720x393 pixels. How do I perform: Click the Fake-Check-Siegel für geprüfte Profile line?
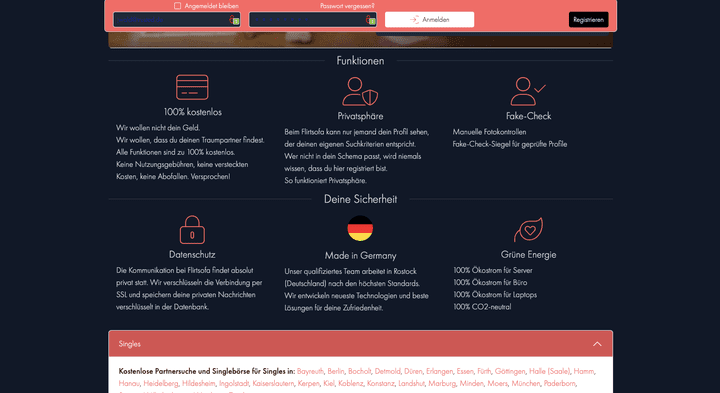click(x=510, y=144)
